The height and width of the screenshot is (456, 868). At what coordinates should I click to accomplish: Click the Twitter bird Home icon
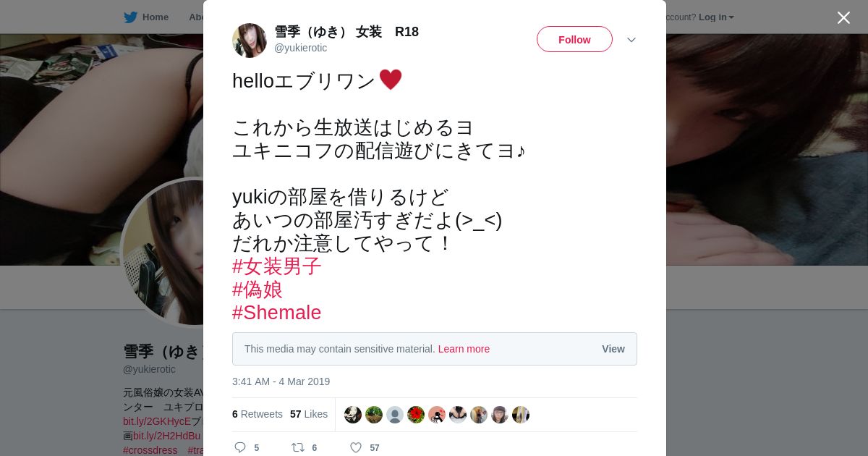click(x=131, y=17)
